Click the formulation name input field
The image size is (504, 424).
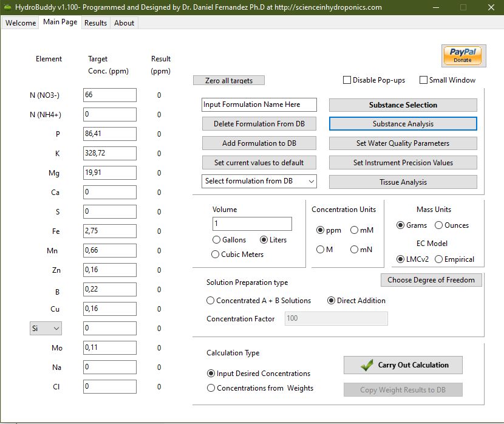(259, 104)
